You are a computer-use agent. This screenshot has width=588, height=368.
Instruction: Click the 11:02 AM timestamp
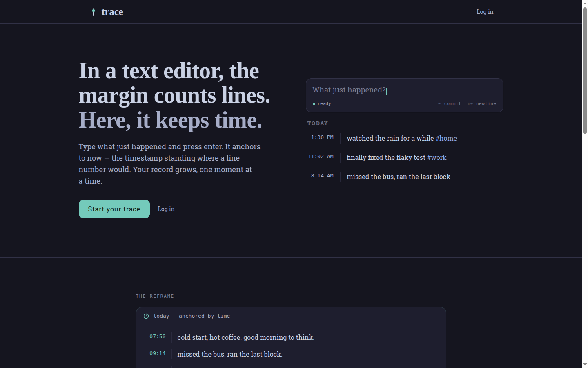(x=321, y=157)
